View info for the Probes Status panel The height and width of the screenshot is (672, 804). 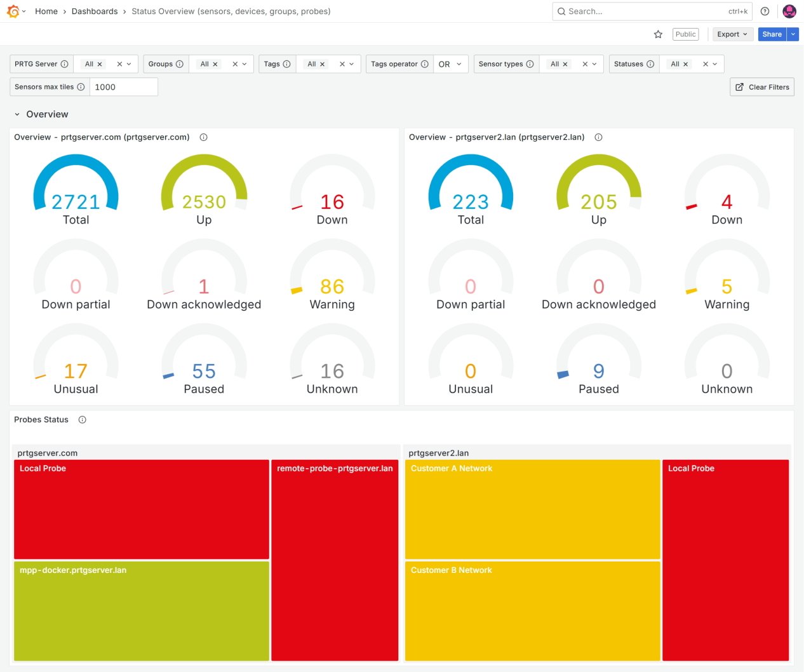pyautogui.click(x=82, y=419)
